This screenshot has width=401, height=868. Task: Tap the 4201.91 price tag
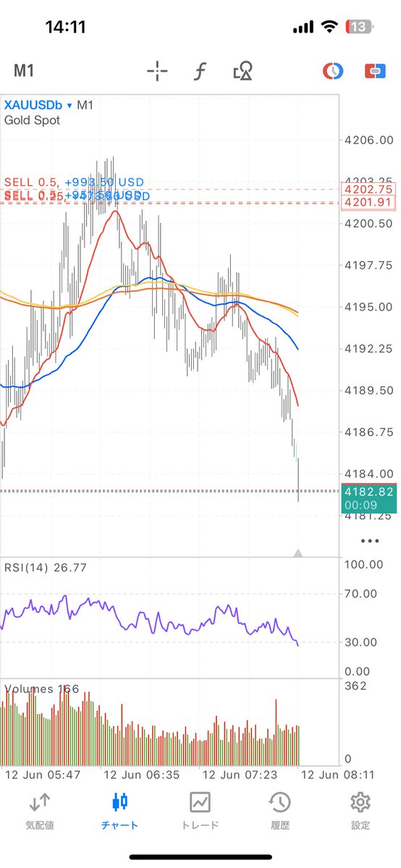368,203
